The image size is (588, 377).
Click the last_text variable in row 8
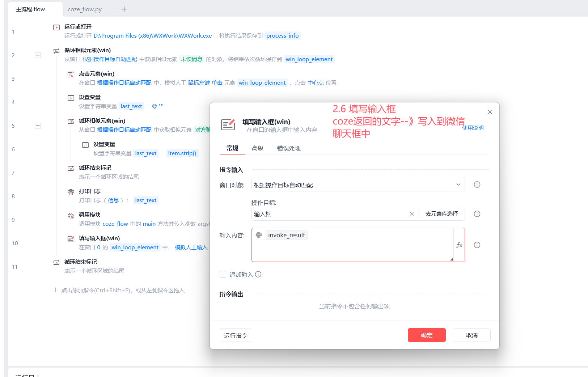pos(146,200)
